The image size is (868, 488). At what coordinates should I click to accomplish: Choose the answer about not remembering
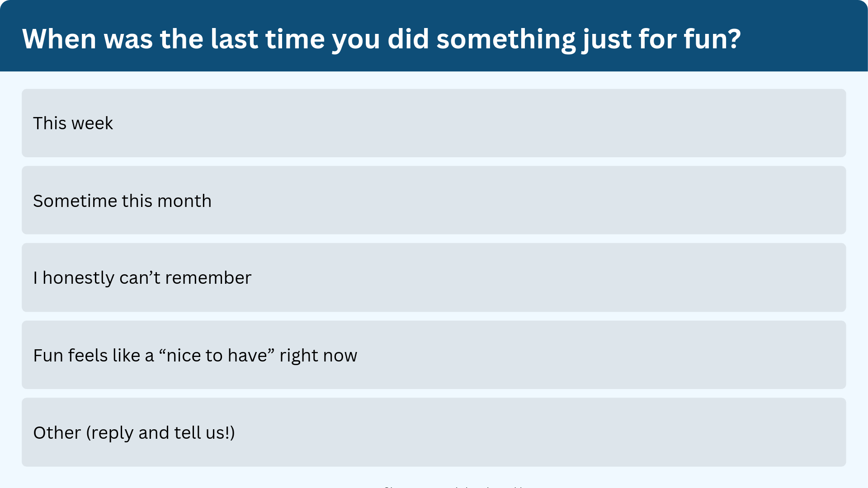pos(434,277)
